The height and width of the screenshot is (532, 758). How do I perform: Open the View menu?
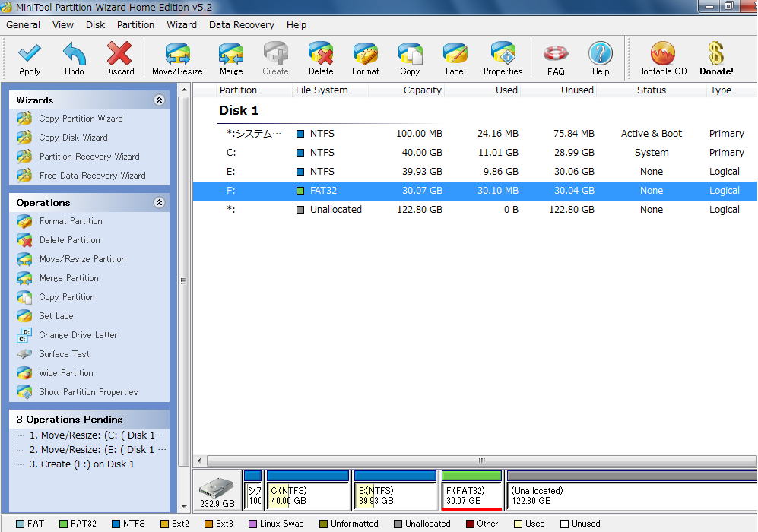click(63, 24)
